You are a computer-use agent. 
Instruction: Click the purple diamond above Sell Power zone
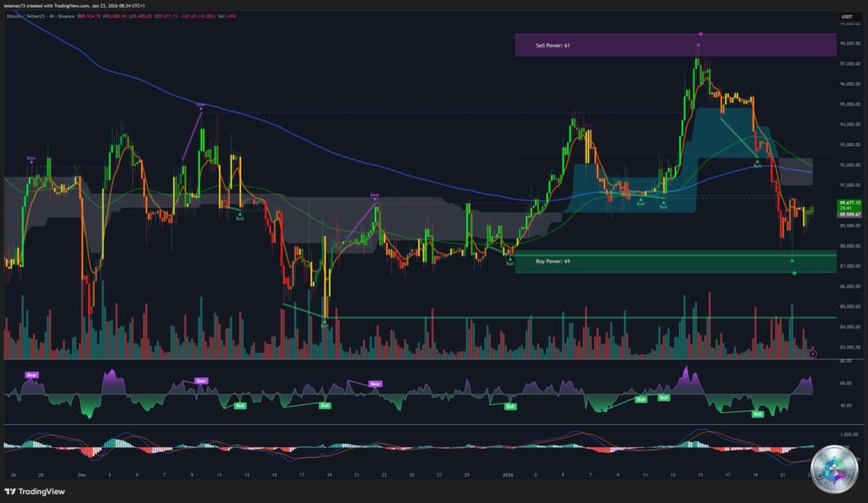pyautogui.click(x=700, y=34)
